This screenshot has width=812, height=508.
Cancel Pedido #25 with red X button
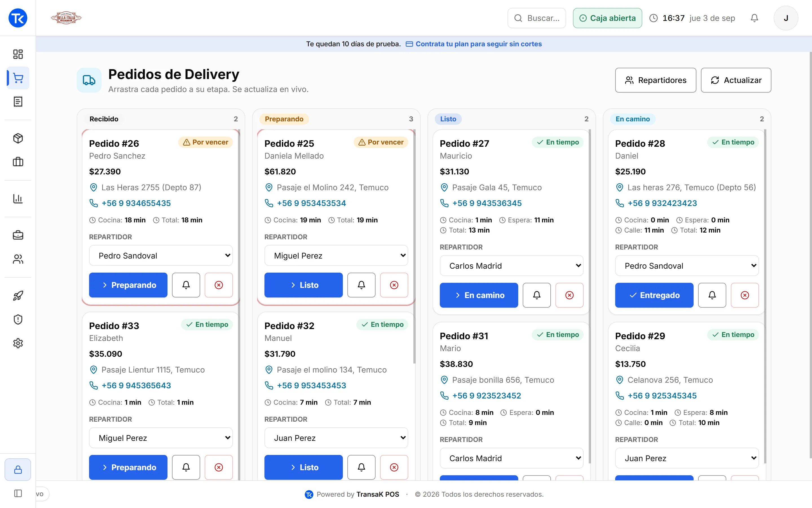[394, 285]
